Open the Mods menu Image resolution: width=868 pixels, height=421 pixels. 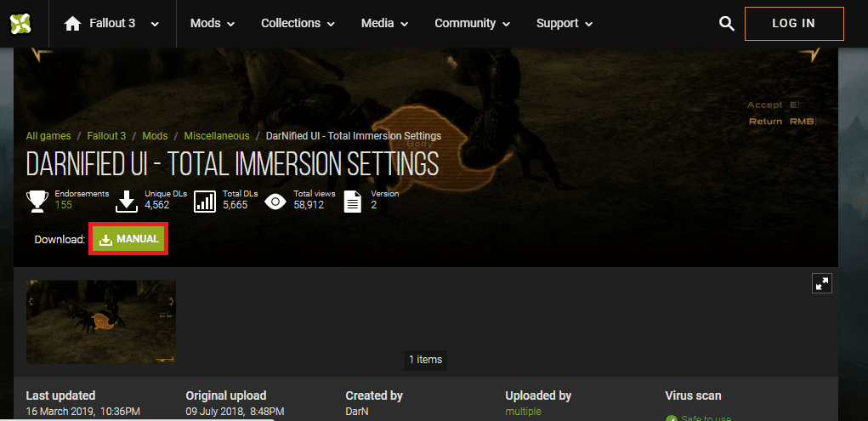pyautogui.click(x=213, y=23)
